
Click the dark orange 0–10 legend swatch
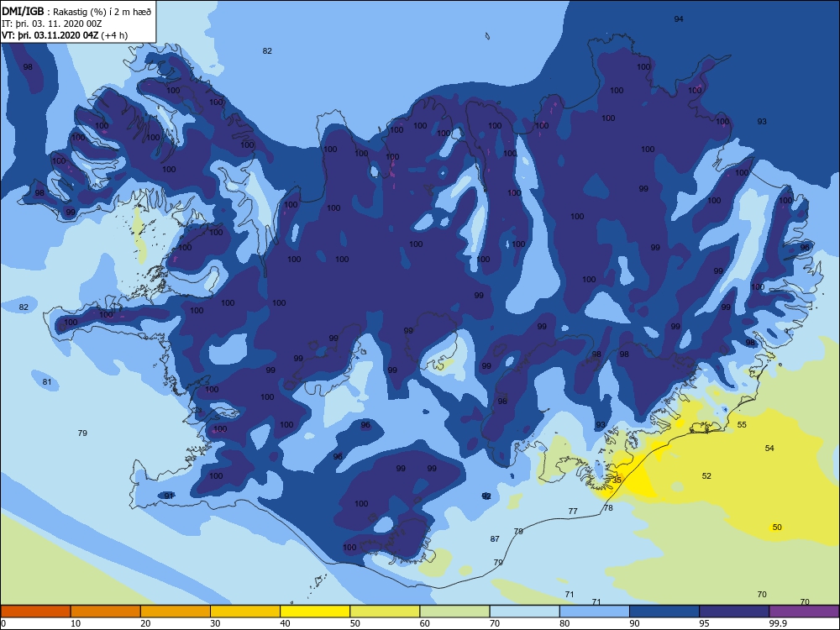point(36,612)
